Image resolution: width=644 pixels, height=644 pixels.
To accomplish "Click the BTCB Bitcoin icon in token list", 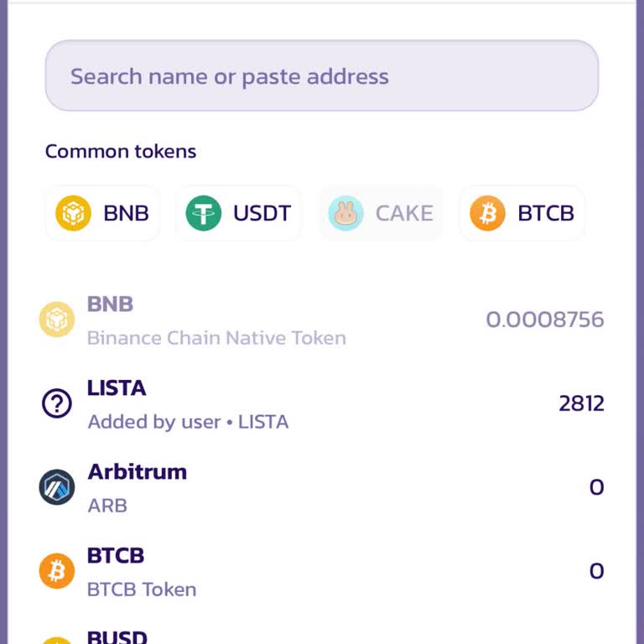I will pyautogui.click(x=57, y=571).
